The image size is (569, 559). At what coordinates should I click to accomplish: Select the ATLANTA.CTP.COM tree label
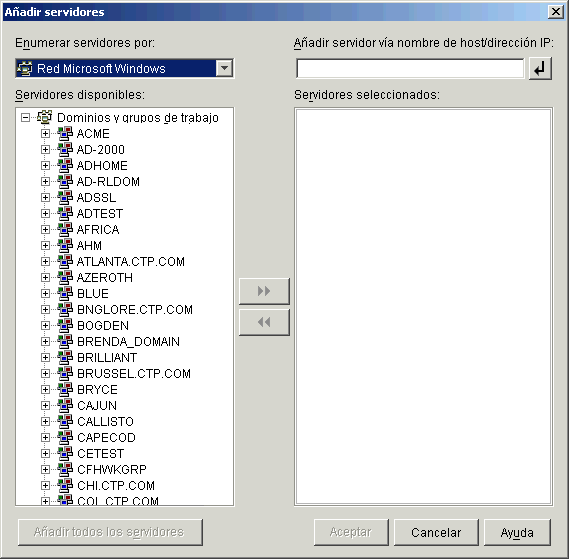(x=131, y=261)
